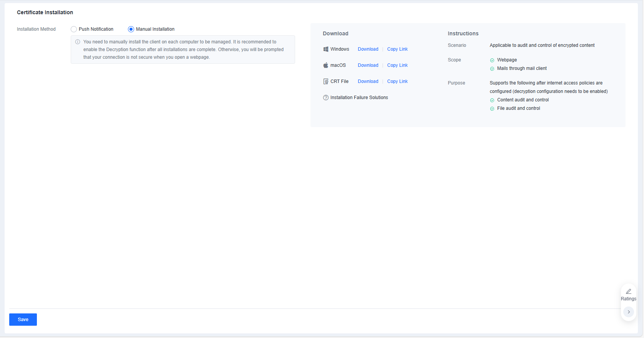The image size is (644, 338).
Task: Click the Content audit and control check icon
Action: click(x=492, y=100)
